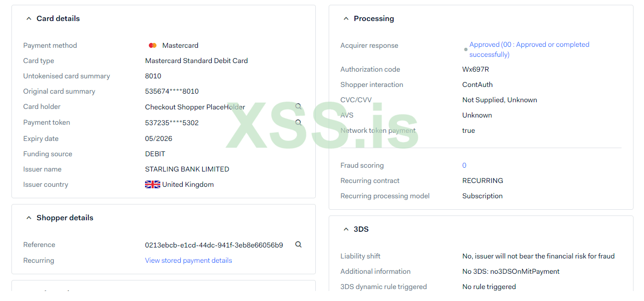
Task: Click the Processing heading text
Action: pos(374,19)
